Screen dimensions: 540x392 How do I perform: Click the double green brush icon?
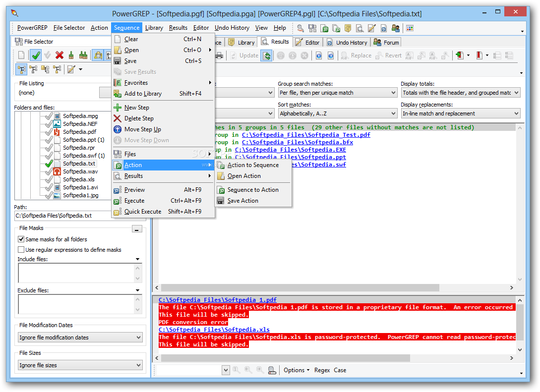pyautogui.click(x=83, y=55)
